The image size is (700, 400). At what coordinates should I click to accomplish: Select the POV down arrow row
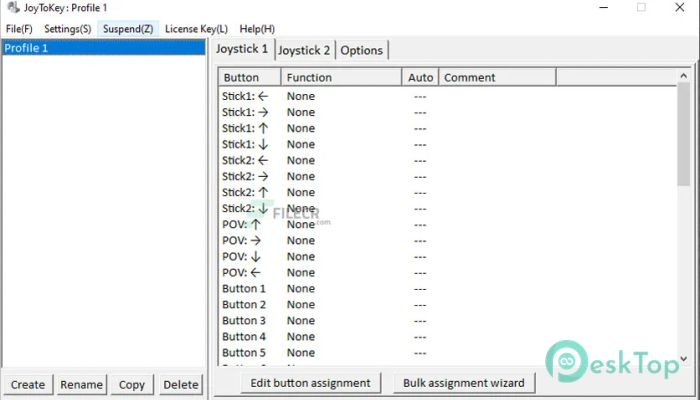coord(448,257)
